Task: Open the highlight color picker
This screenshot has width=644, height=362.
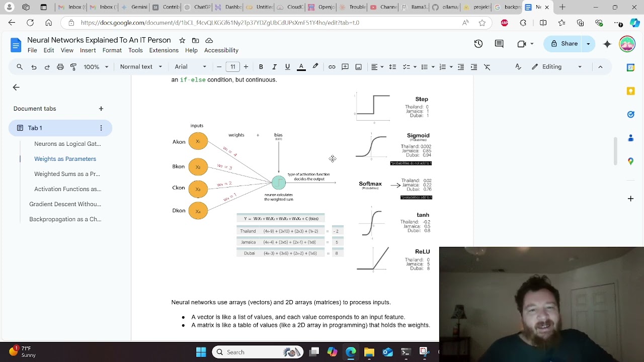Action: [315, 67]
